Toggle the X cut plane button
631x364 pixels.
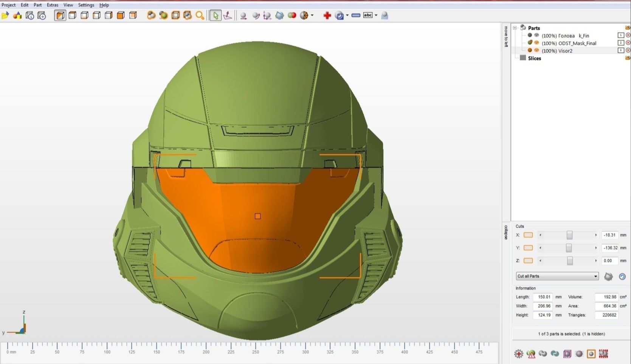click(528, 235)
